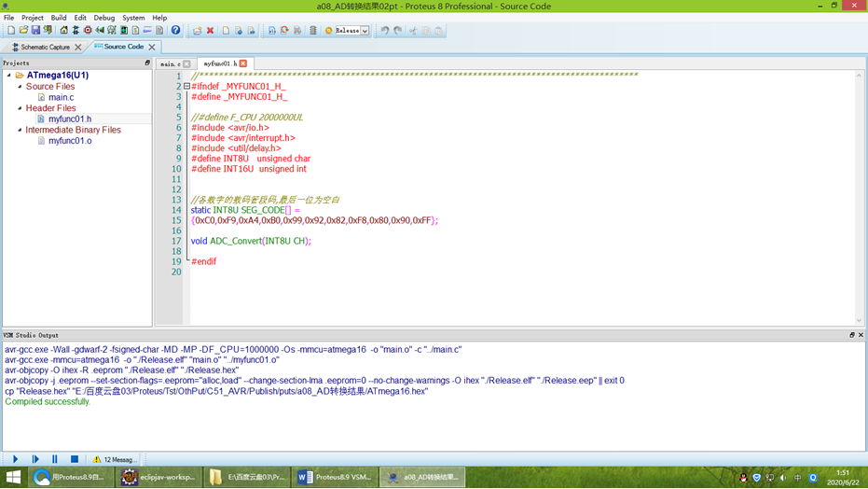Click the Save Project floppy icon
The height and width of the screenshot is (489, 868).
35,31
